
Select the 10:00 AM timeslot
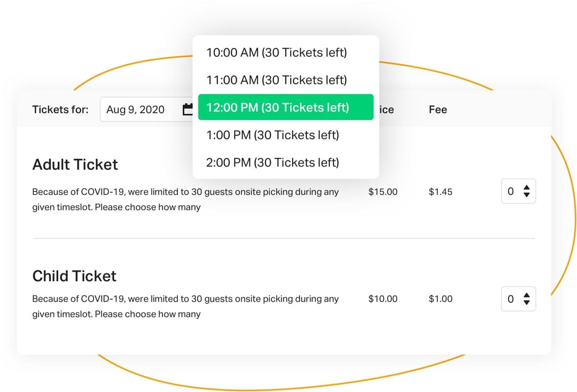pyautogui.click(x=277, y=52)
